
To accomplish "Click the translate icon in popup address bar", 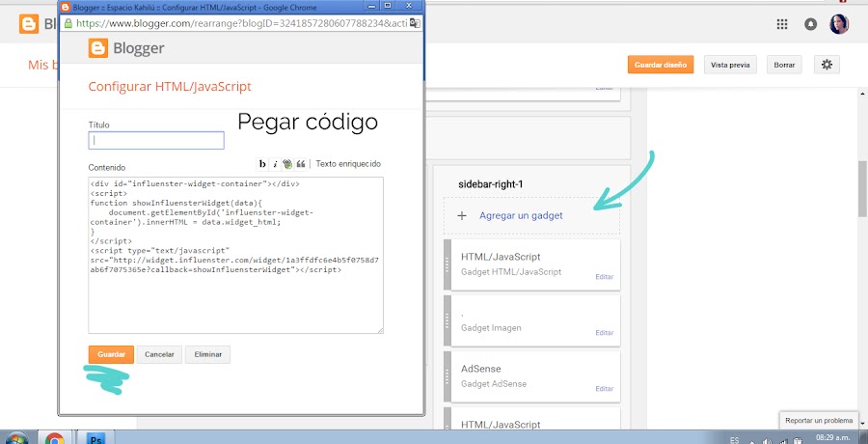I will click(415, 23).
